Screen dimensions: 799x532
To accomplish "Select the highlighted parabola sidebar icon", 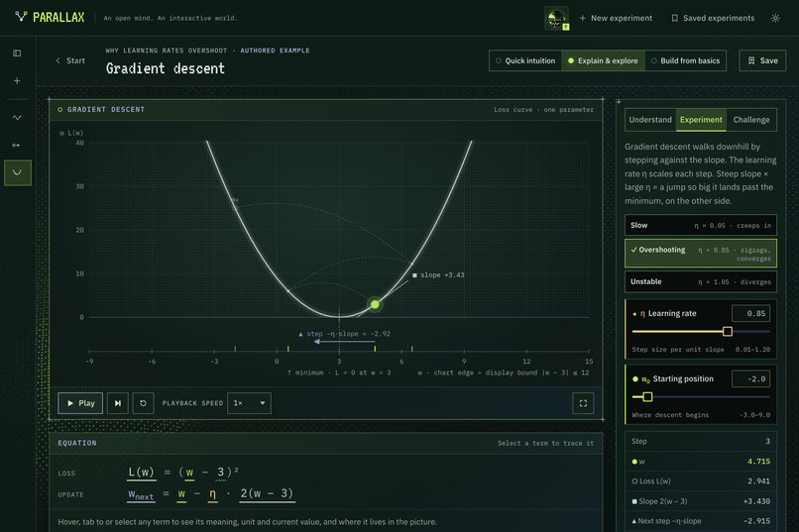I will (x=17, y=172).
